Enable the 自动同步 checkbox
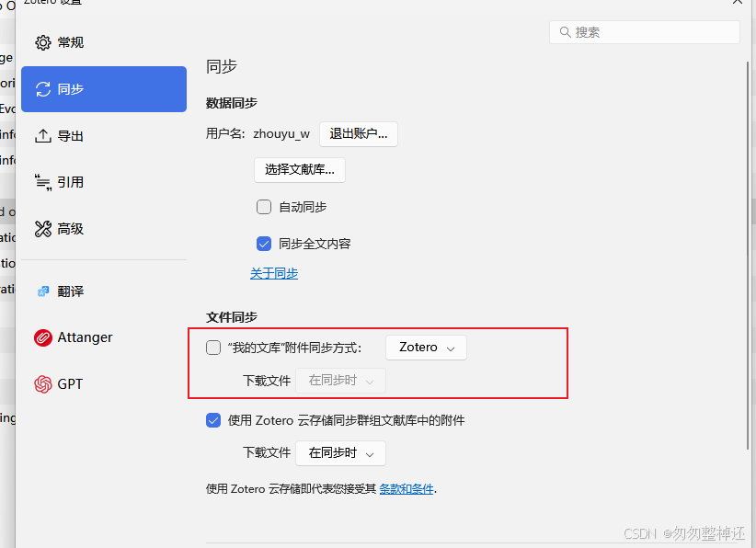The width and height of the screenshot is (756, 548). coord(264,207)
